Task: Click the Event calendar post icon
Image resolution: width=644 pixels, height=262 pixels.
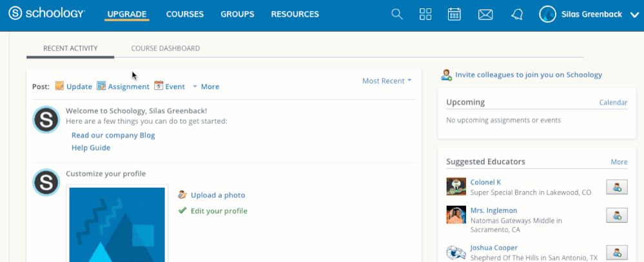Action: [159, 86]
